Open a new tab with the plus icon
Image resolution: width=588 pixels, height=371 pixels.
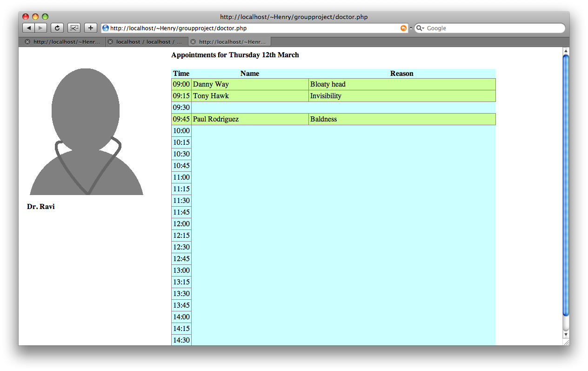[x=90, y=27]
